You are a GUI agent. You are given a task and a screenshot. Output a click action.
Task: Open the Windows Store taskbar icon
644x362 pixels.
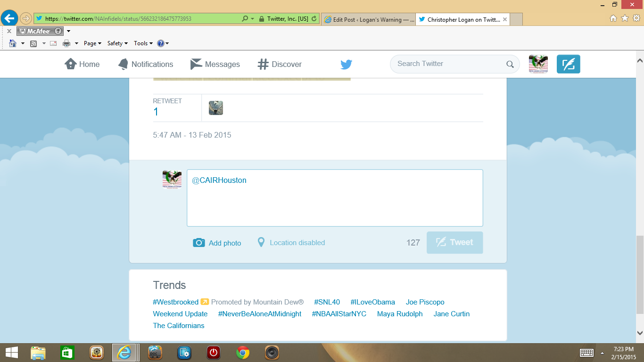[x=67, y=353]
